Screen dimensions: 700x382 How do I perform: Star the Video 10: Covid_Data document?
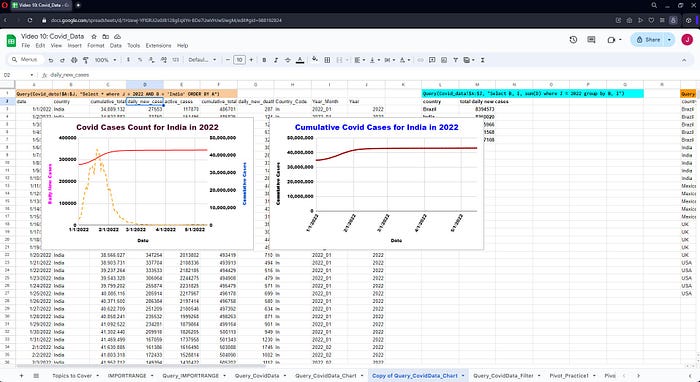94,37
